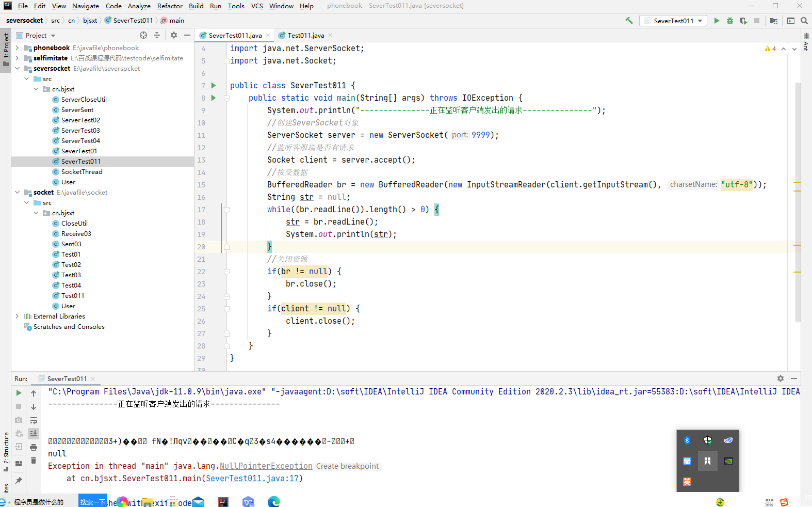This screenshot has height=507, width=812.
Task: Collapse the src folder under socket
Action: click(26, 203)
